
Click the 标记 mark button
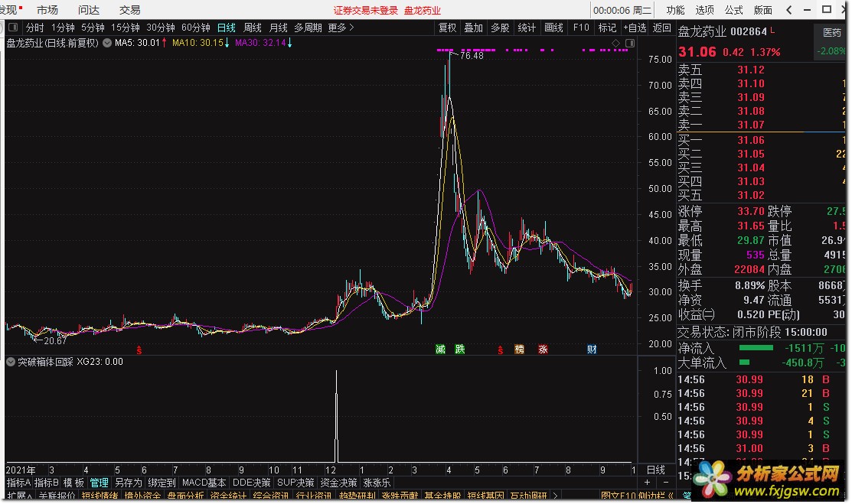[x=607, y=28]
